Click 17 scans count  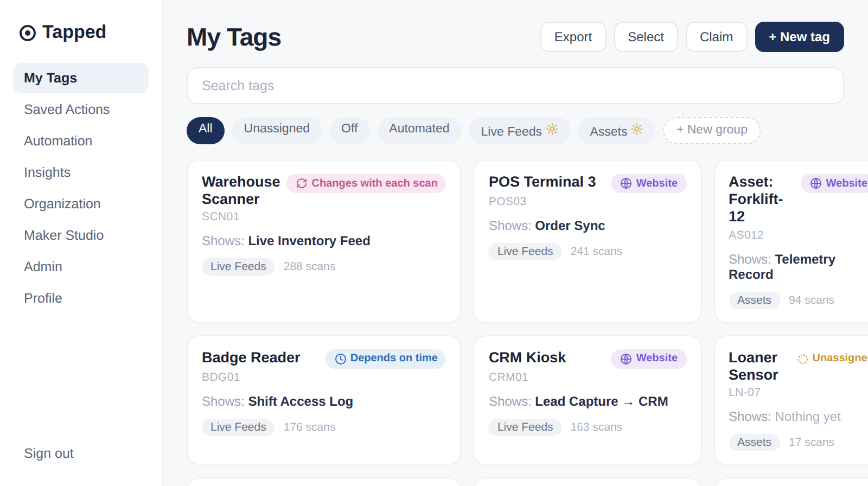[x=812, y=442]
